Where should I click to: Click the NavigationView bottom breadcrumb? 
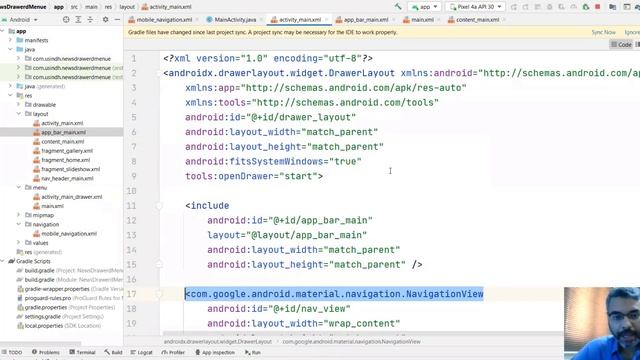click(351, 342)
